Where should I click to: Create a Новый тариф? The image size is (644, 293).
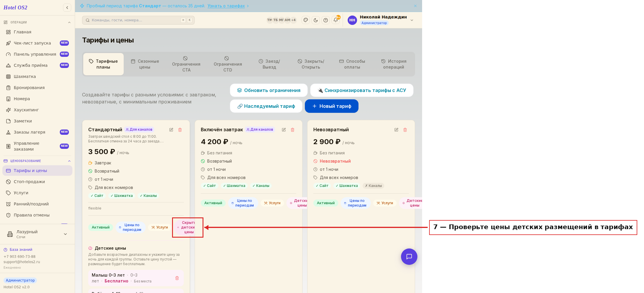click(332, 106)
